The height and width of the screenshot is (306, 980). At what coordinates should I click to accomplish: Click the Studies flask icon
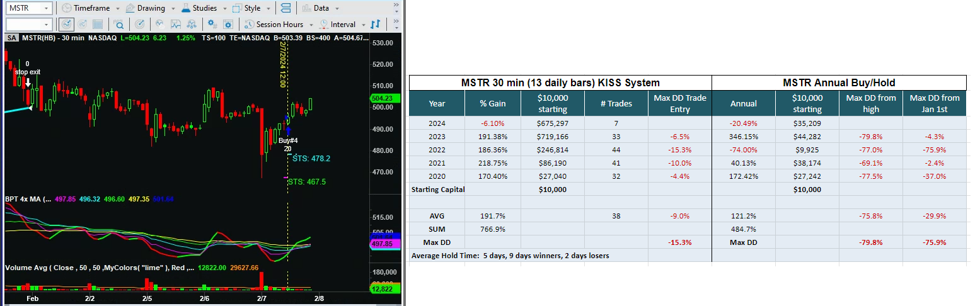(x=186, y=8)
